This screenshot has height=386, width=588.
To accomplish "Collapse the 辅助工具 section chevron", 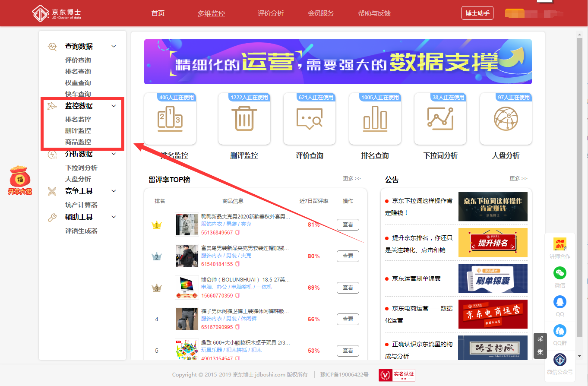I will point(114,217).
